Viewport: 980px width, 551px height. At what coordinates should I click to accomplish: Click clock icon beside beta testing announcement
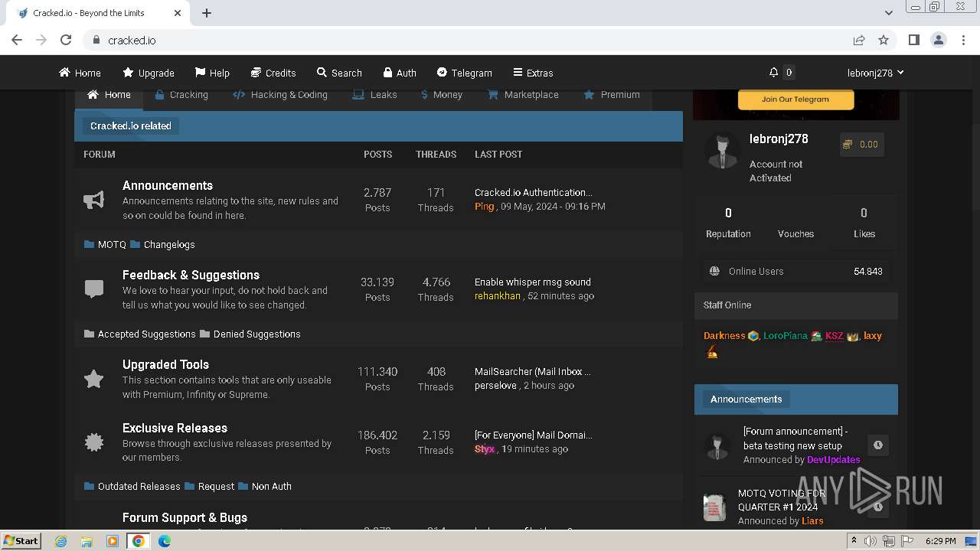click(x=878, y=445)
